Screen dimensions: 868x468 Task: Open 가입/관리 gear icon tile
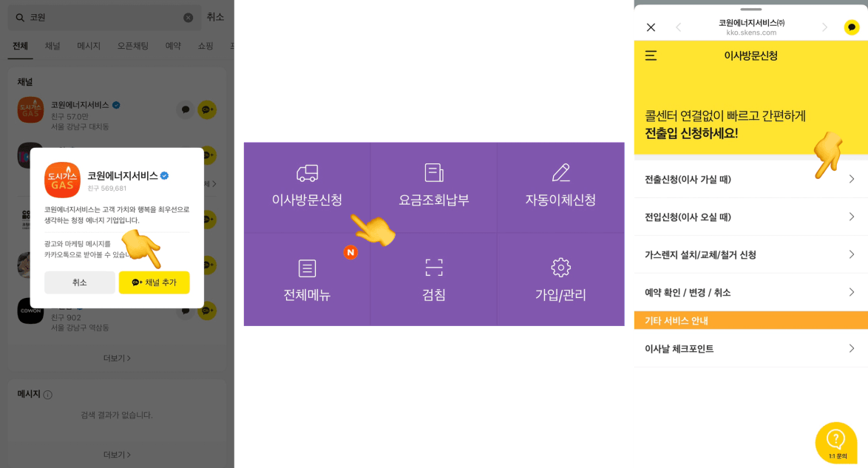click(560, 279)
